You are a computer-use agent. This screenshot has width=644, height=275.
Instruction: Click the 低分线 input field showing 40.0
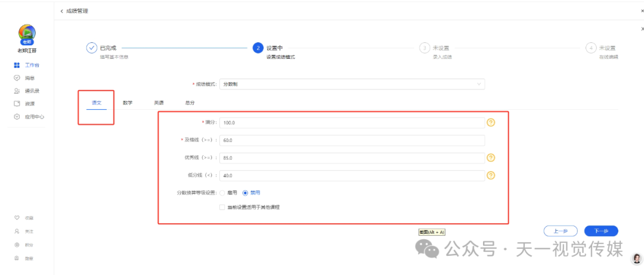[x=352, y=175]
